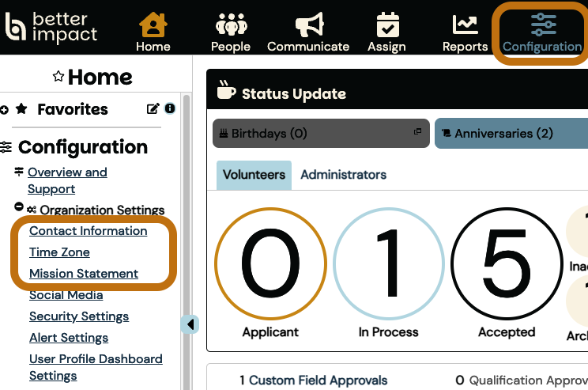Pop out the Birthdays panel
588x390 pixels.
click(417, 132)
